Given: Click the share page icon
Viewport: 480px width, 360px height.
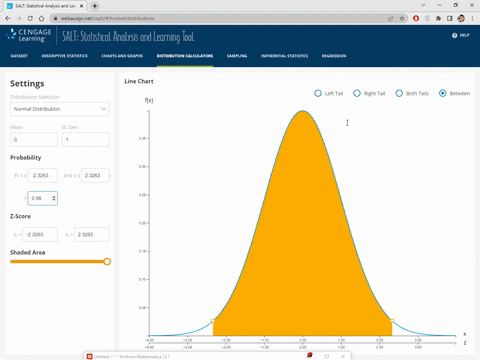Looking at the screenshot, I should tap(391, 18).
